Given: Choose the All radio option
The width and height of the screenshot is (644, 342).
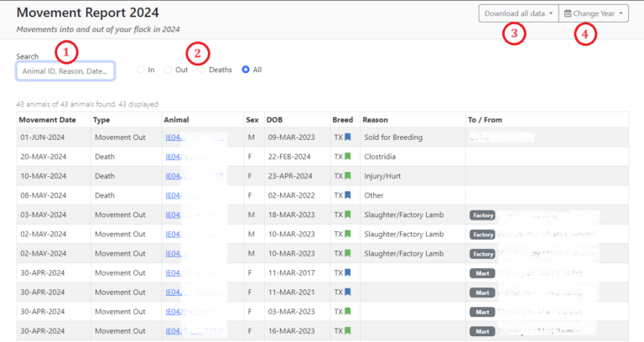Looking at the screenshot, I should (x=246, y=70).
